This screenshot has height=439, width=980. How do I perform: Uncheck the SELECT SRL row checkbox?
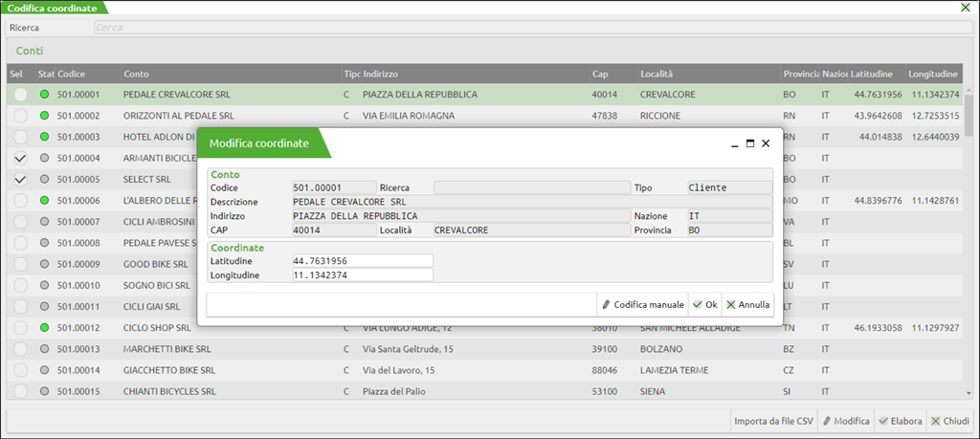20,179
